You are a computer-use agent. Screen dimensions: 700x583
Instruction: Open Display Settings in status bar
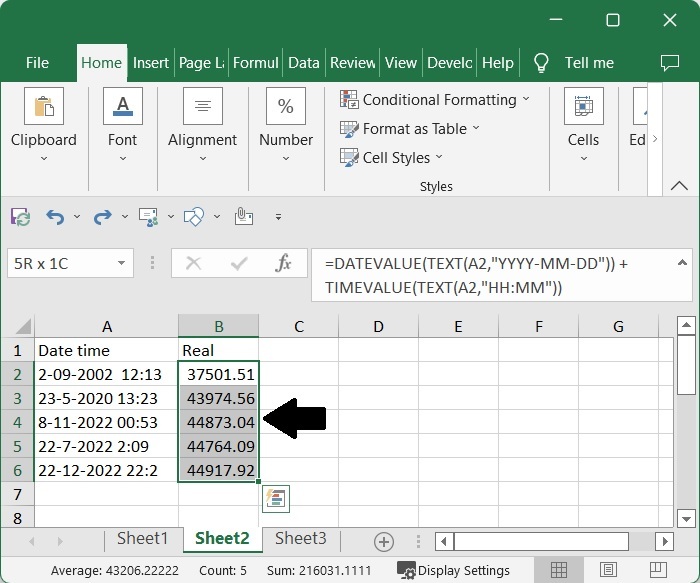453,571
